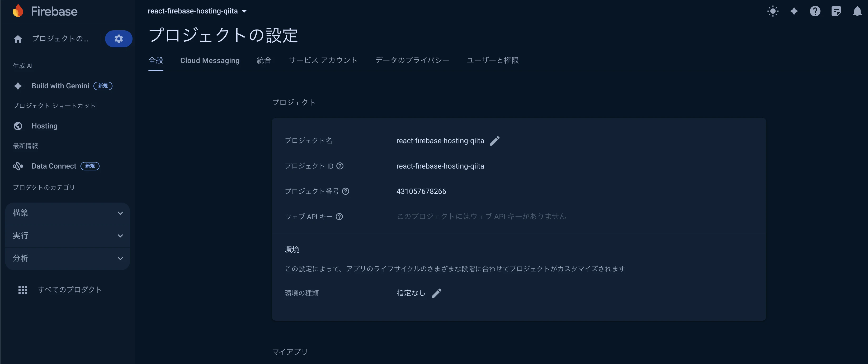Open Data Connect in sidebar

[x=54, y=166]
